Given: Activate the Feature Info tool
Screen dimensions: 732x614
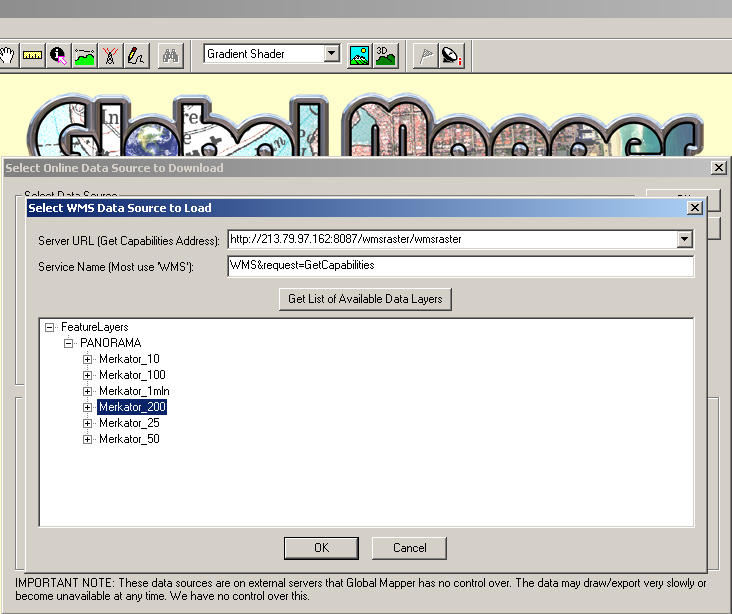Looking at the screenshot, I should click(59, 55).
